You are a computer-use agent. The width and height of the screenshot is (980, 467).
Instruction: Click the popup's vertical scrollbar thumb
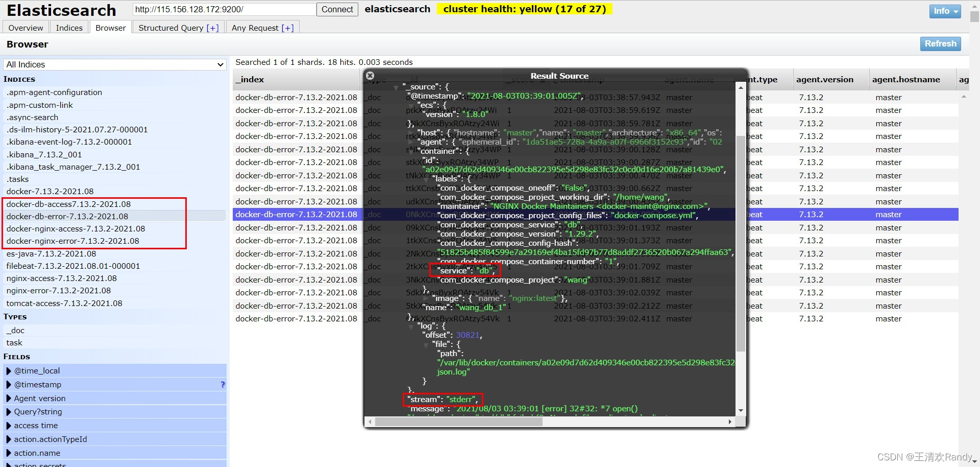pyautogui.click(x=741, y=244)
